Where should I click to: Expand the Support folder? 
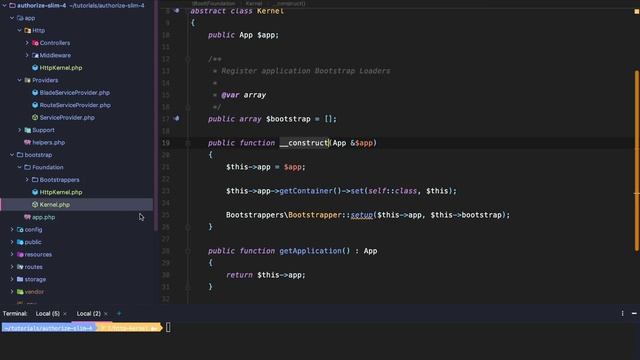pos(19,130)
